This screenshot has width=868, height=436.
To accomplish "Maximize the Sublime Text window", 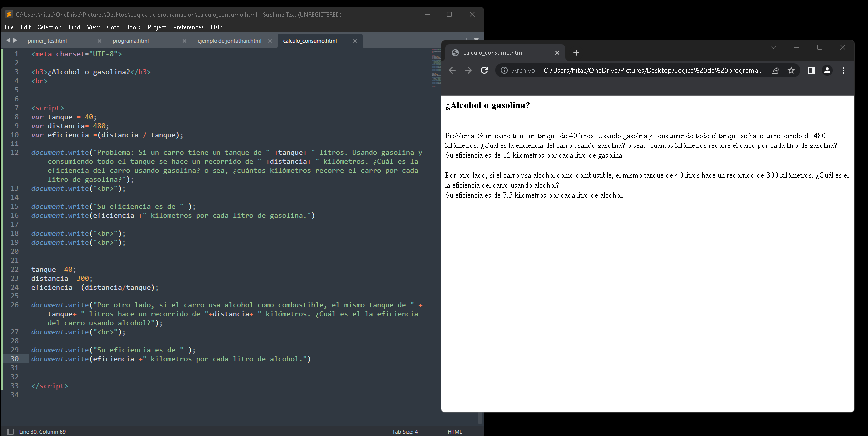I will point(449,14).
